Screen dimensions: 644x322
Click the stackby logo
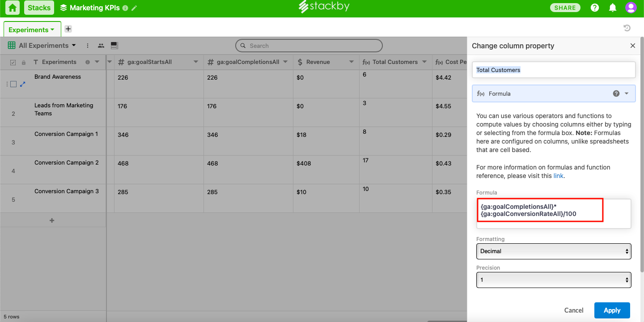point(324,7)
